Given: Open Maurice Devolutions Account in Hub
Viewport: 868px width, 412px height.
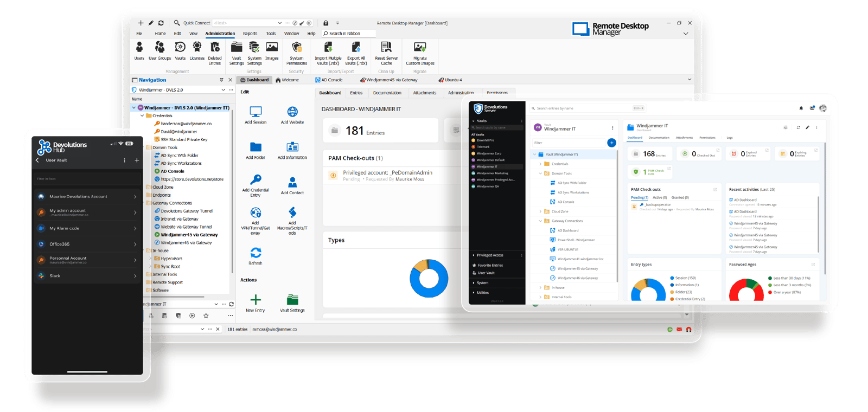Looking at the screenshot, I should pyautogui.click(x=88, y=197).
